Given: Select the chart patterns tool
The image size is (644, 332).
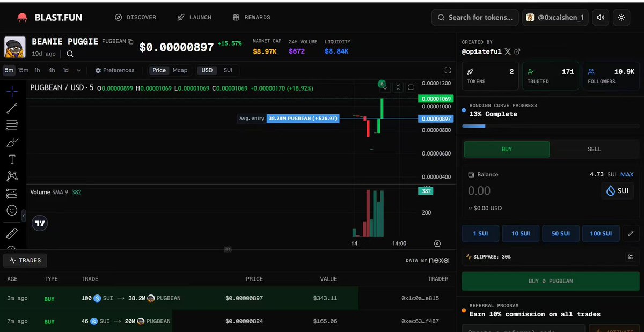Looking at the screenshot, I should tap(12, 176).
